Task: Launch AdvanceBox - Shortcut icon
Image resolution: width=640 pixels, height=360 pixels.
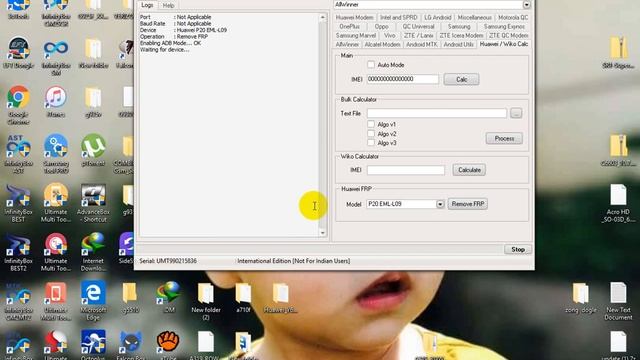Action: (x=93, y=203)
